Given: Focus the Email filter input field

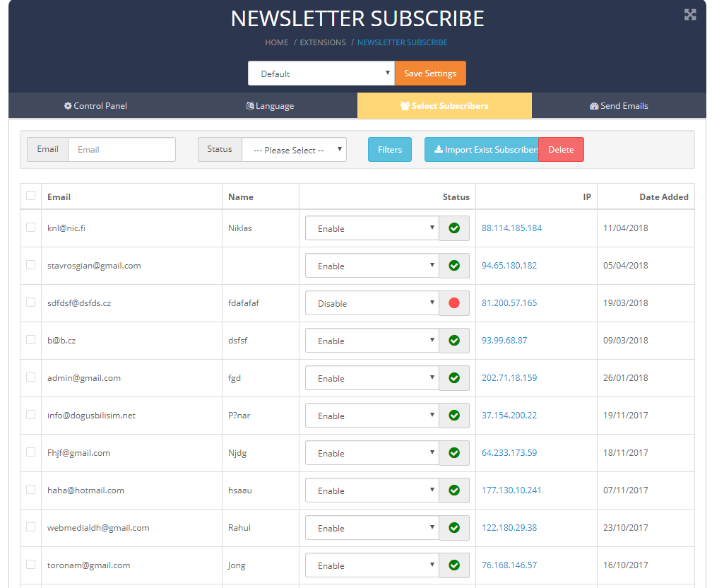Looking at the screenshot, I should (121, 150).
